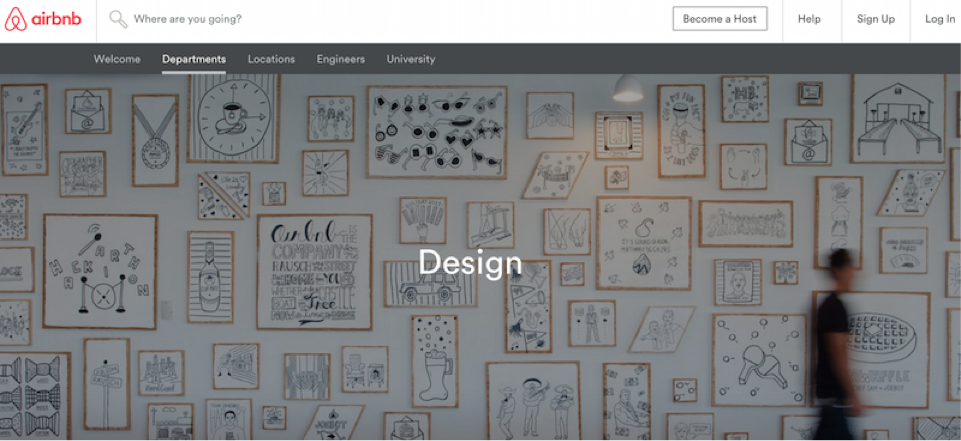Image resolution: width=961 pixels, height=441 pixels.
Task: Click the Hackathon letters drawing
Action: (x=100, y=271)
